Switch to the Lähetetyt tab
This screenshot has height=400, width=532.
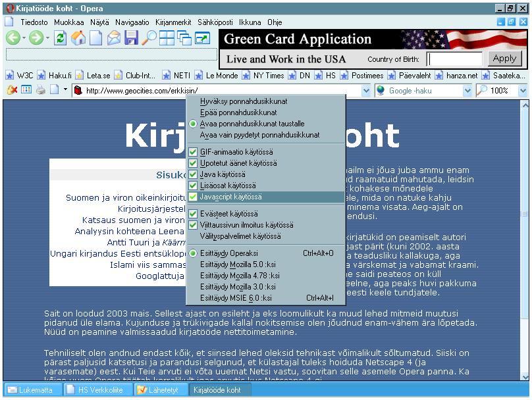coord(161,390)
